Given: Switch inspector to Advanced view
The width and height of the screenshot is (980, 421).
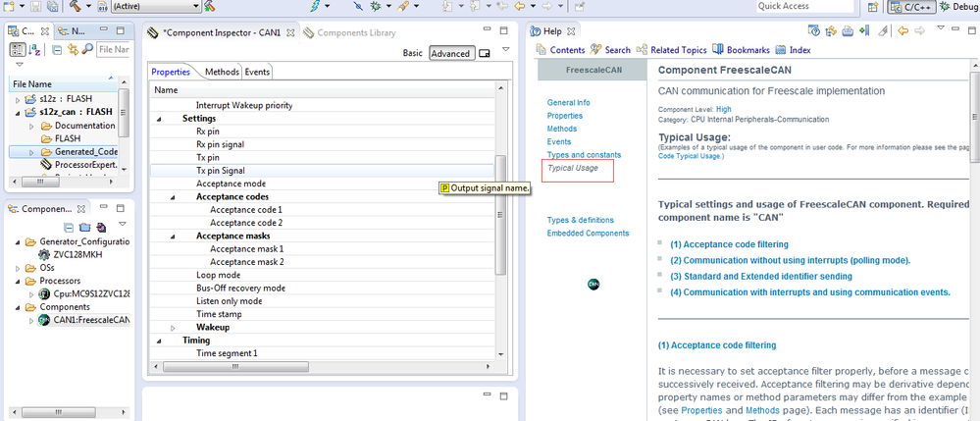Looking at the screenshot, I should pyautogui.click(x=450, y=53).
